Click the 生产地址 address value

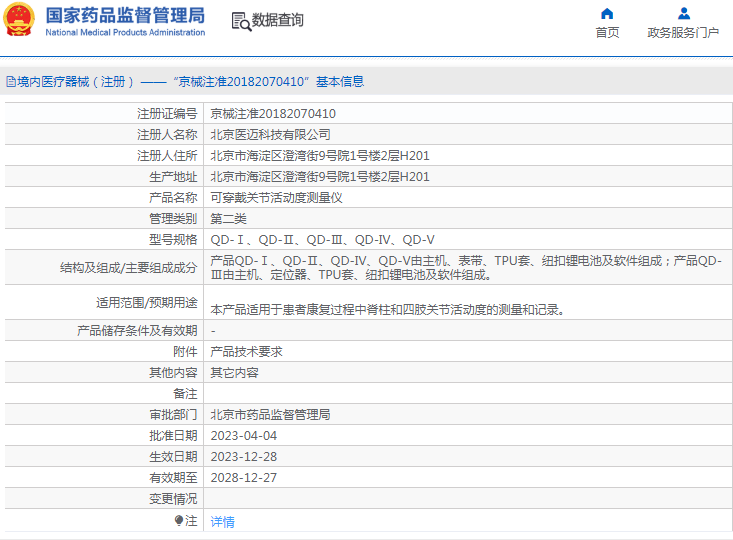pyautogui.click(x=320, y=177)
